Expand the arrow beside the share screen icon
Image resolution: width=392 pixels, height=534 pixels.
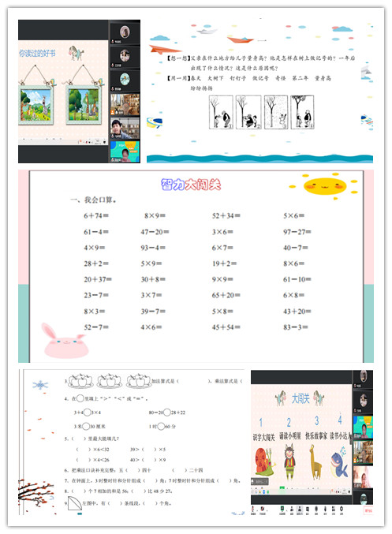point(287,510)
